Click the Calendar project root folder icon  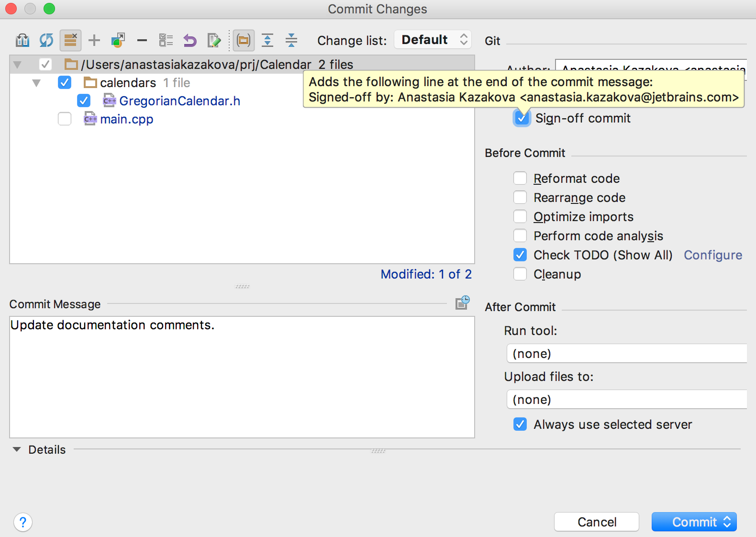tap(71, 64)
